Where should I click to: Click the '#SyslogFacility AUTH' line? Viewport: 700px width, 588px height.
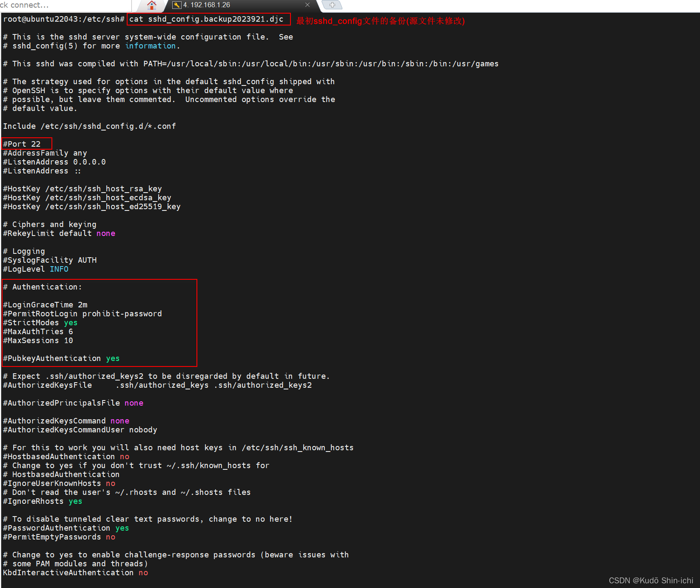pos(50,260)
